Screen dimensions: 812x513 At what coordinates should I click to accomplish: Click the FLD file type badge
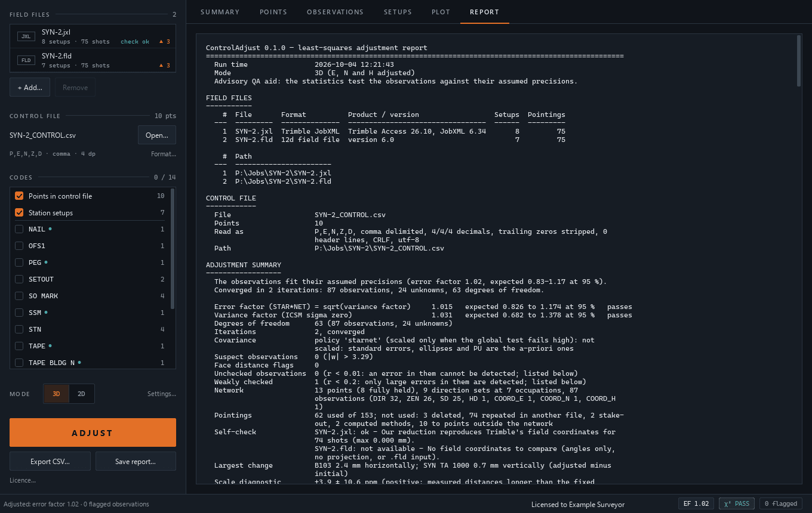(26, 60)
